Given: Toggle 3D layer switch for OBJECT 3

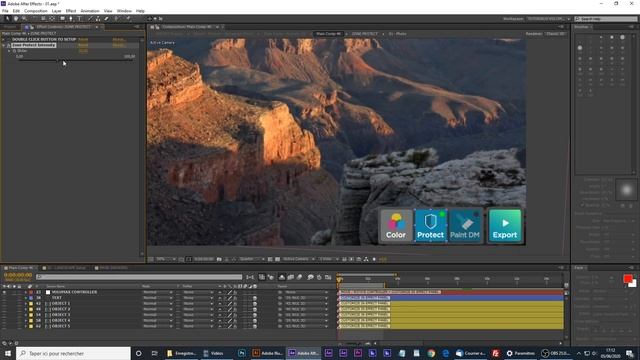Looking at the screenshot, I should click(x=255, y=315).
